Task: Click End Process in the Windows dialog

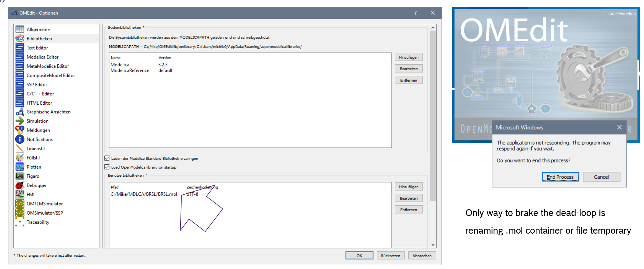Action: pos(560,177)
